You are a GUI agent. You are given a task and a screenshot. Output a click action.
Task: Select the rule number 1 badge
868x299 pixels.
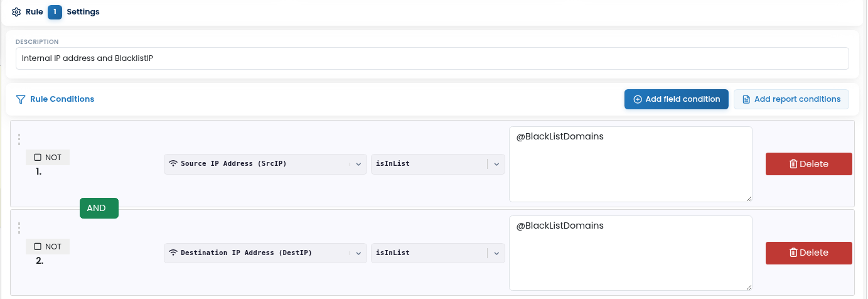55,12
